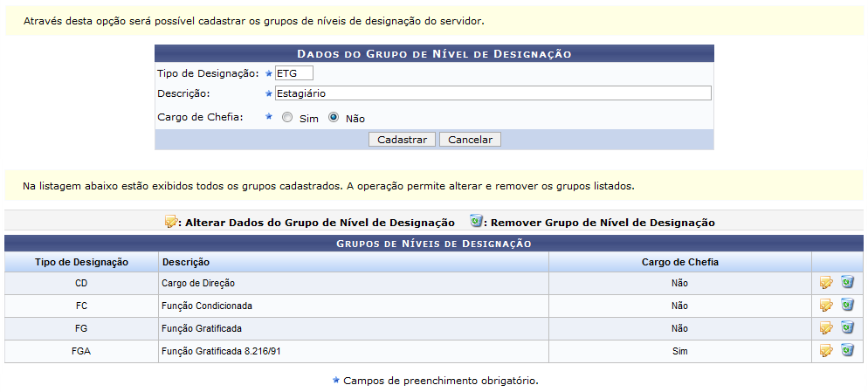Screen dimensions: 868x392
Task: Click the FGA designation type cell
Action: coord(82,351)
